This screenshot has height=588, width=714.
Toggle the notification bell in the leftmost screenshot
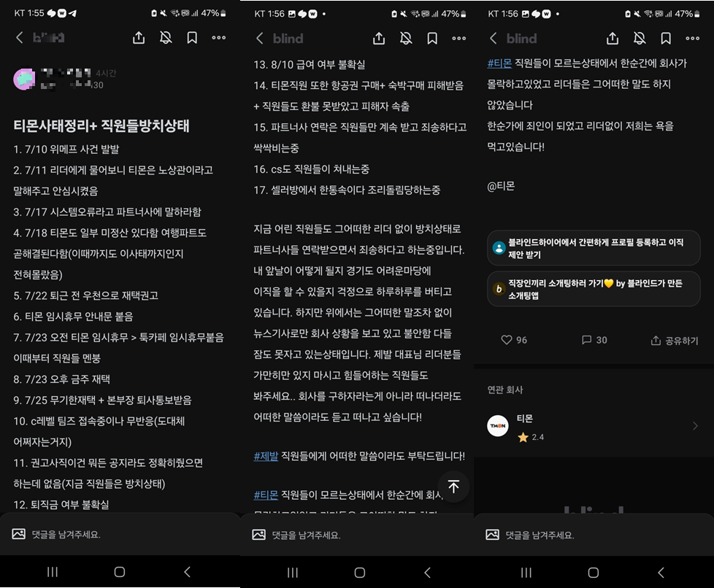pyautogui.click(x=166, y=38)
